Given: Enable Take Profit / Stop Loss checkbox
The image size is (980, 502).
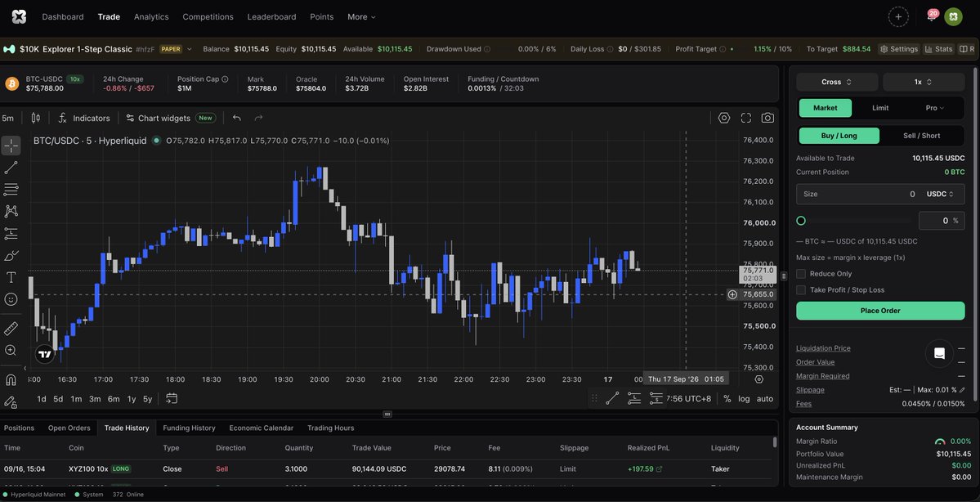Looking at the screenshot, I should pos(801,290).
